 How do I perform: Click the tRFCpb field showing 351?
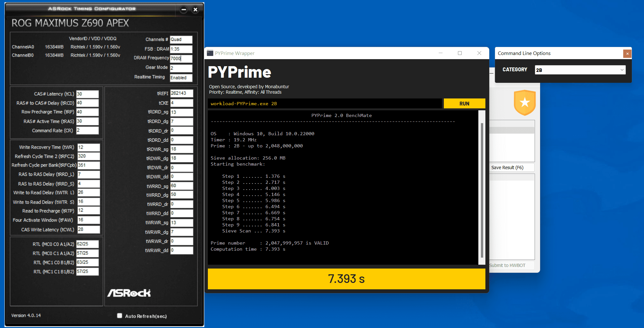pyautogui.click(x=89, y=165)
